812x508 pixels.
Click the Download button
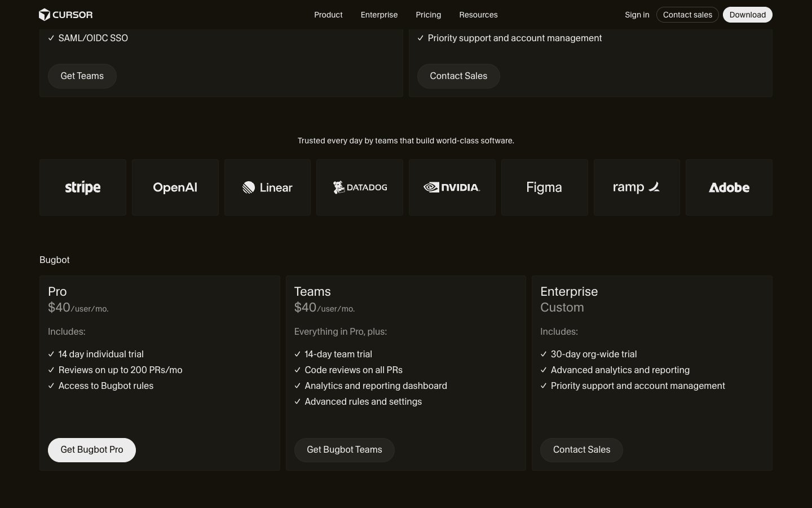(747, 15)
